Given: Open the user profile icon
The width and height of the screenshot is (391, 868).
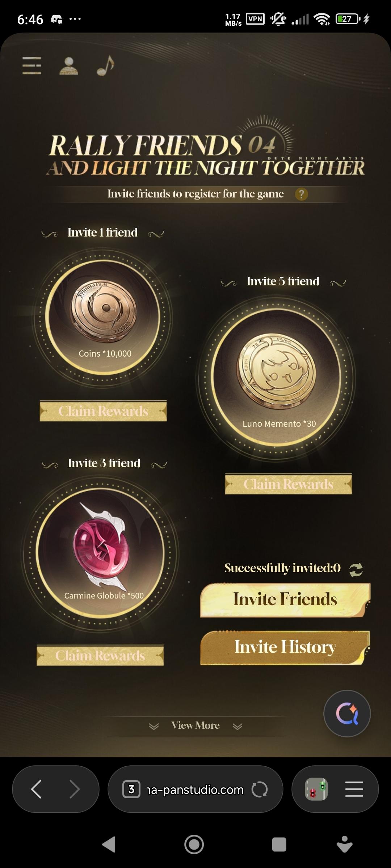Looking at the screenshot, I should (69, 66).
